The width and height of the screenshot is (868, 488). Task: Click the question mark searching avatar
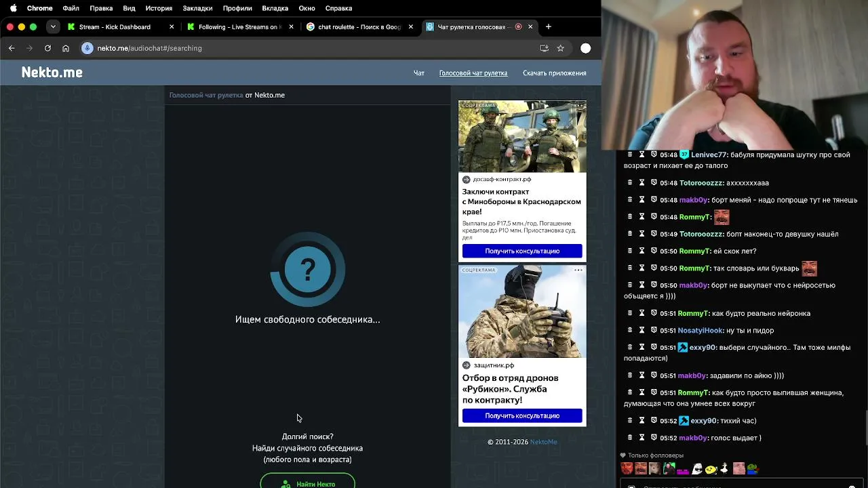pos(308,270)
